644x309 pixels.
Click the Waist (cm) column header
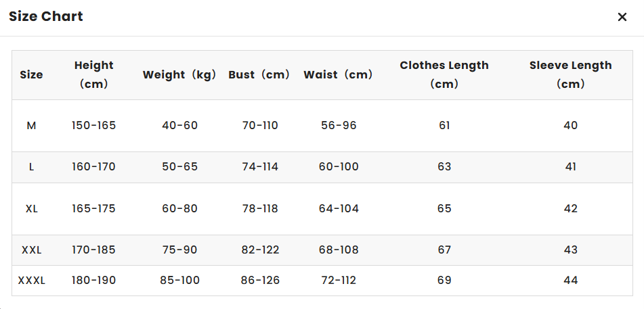click(x=339, y=75)
